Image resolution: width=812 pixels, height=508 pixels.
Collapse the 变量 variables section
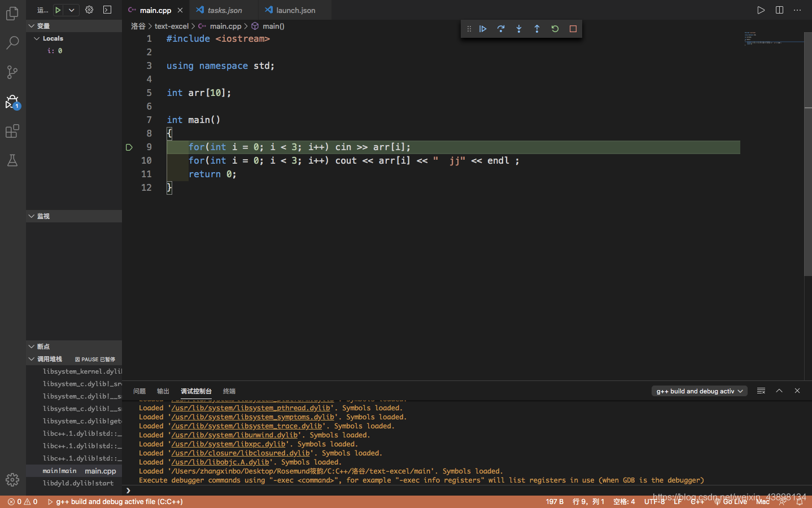(x=74, y=26)
